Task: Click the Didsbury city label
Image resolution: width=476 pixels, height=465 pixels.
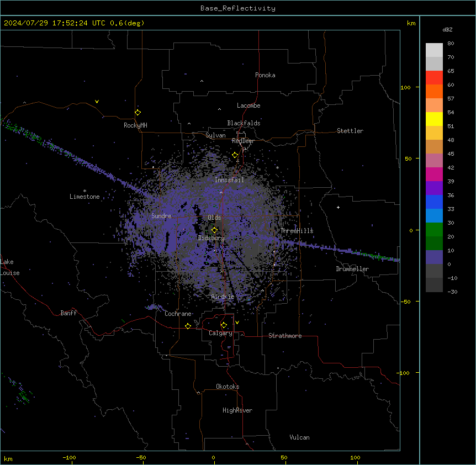Action: pos(211,238)
